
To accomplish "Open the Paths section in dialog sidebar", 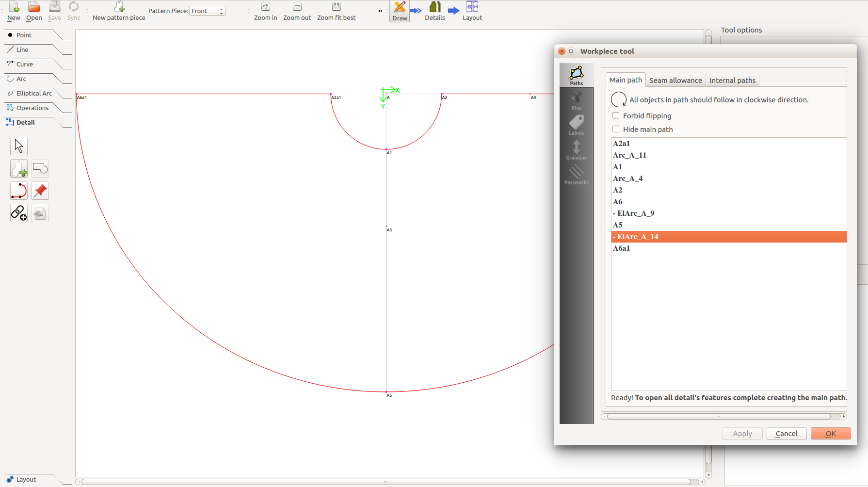I will coord(576,76).
